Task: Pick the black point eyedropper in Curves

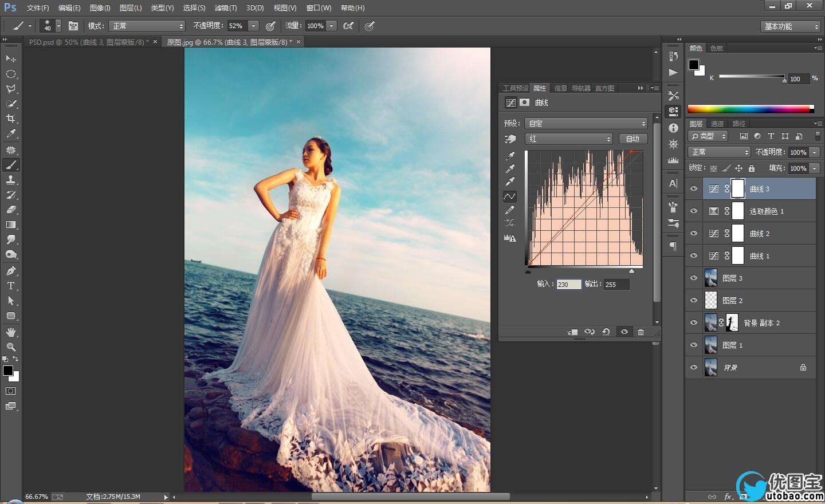Action: (510, 156)
